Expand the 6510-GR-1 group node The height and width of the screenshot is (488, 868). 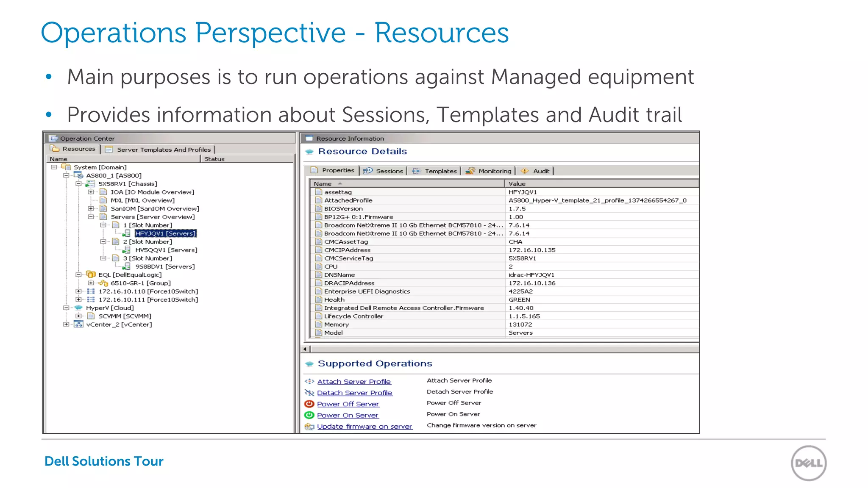(91, 283)
